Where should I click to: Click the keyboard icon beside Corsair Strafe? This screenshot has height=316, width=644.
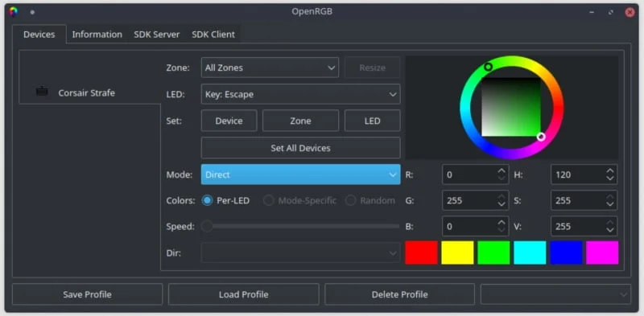click(42, 92)
